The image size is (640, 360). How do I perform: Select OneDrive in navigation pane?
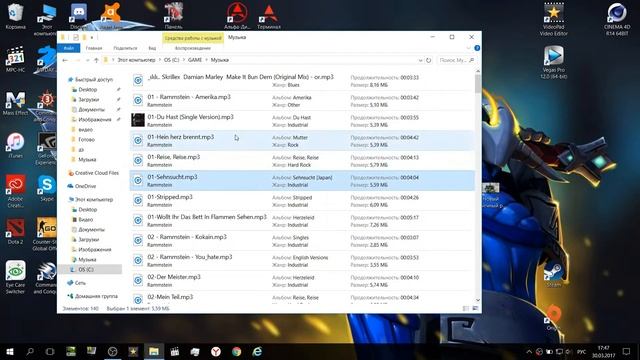[85, 186]
